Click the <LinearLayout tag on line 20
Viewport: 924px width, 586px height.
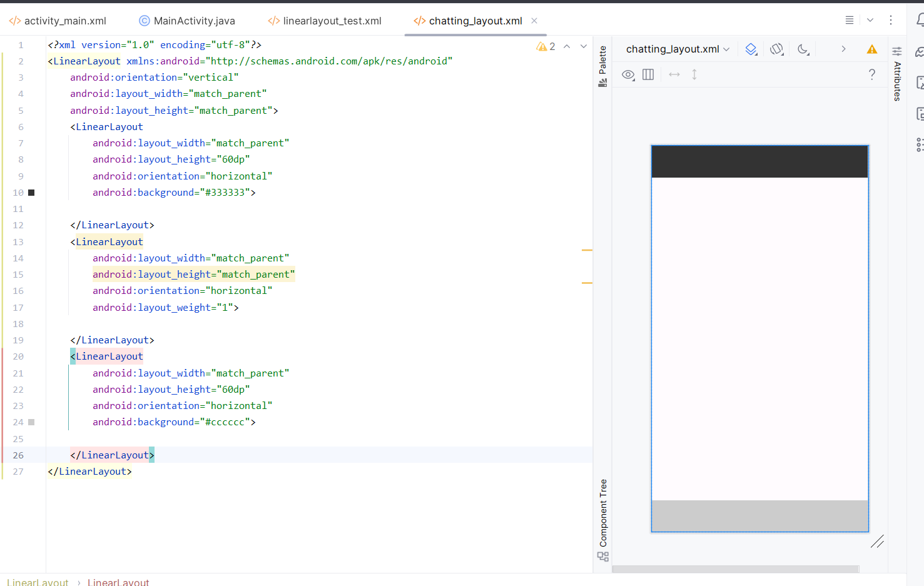coord(107,356)
